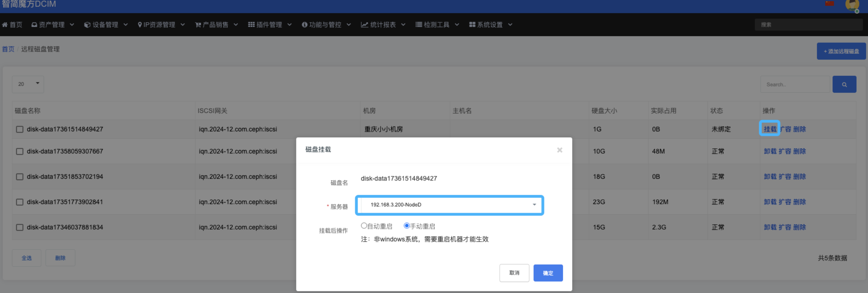Image resolution: width=868 pixels, height=293 pixels.
Task: Expand the 插件管理 menu chevron
Action: [289, 25]
